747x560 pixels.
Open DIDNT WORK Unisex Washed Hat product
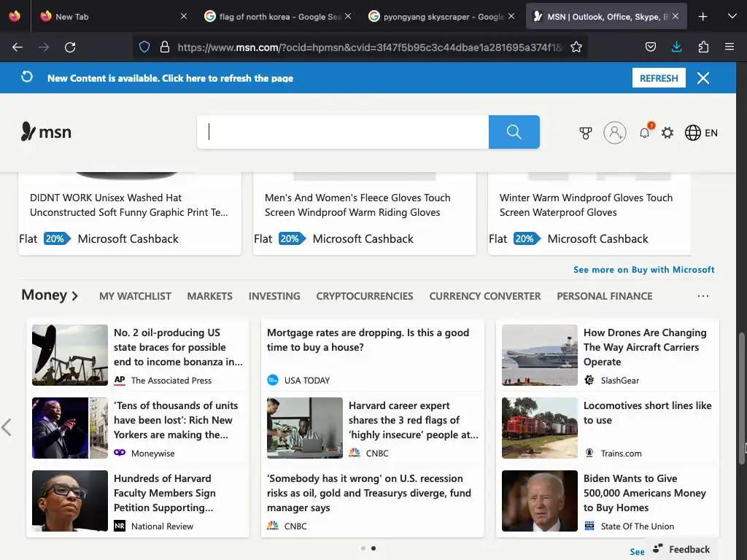pyautogui.click(x=128, y=205)
